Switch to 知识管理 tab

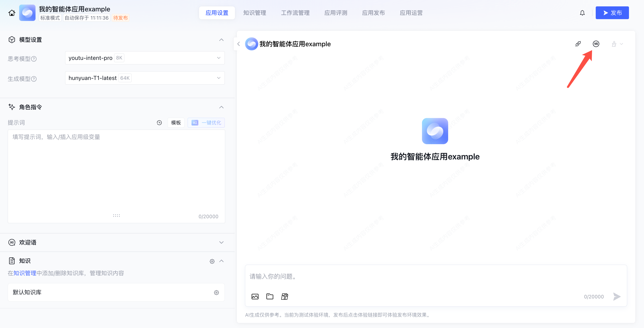255,13
